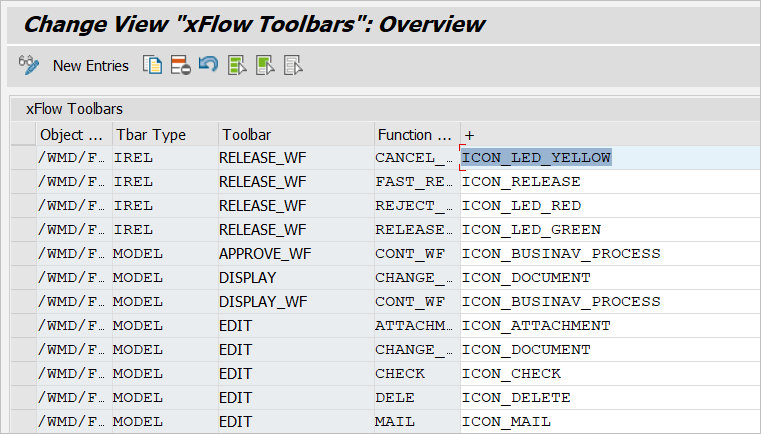Click the ICON_DELETE icon field
This screenshot has height=434, width=761.
[x=516, y=397]
